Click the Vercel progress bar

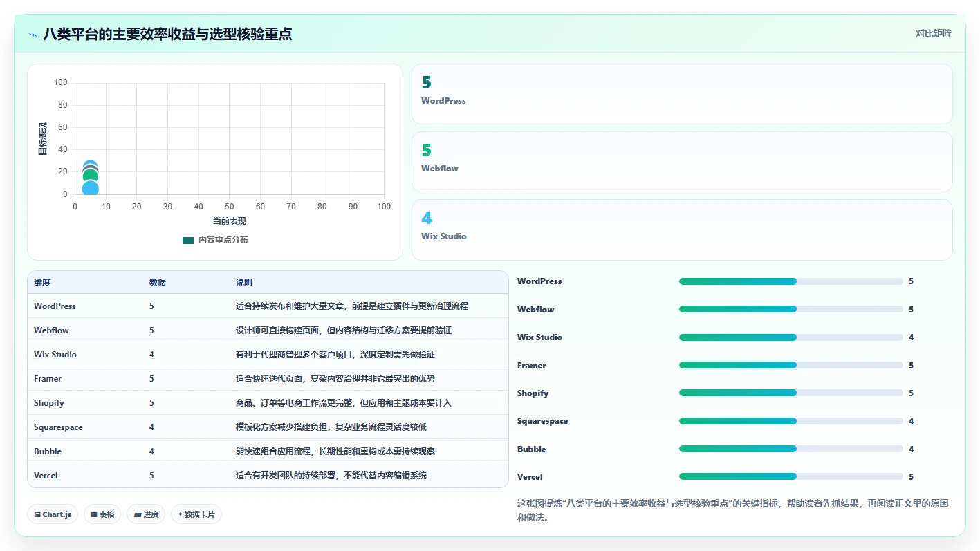point(791,476)
